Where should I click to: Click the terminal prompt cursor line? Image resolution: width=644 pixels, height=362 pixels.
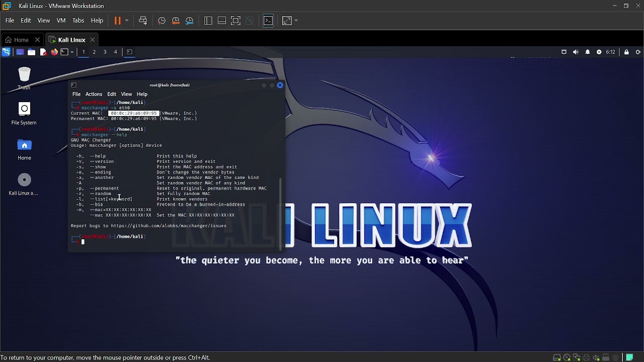pyautogui.click(x=83, y=242)
